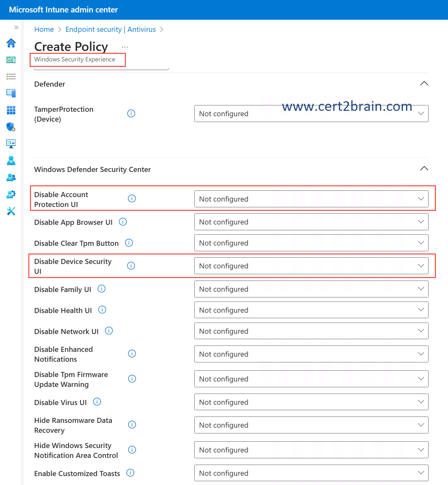This screenshot has height=485, width=448.
Task: Open the Disable Clear Tpm Button dropdown
Action: coord(311,243)
